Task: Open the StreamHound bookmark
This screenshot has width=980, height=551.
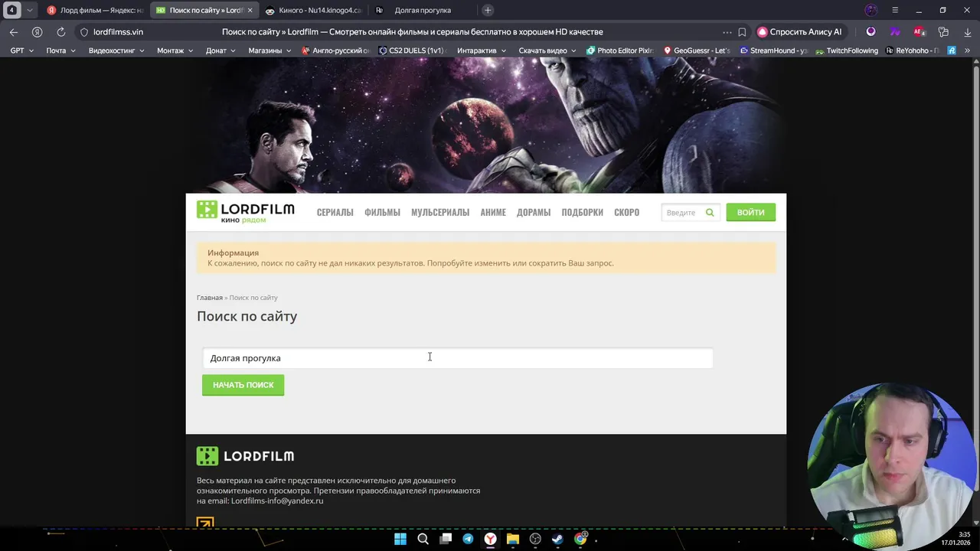Action: coord(773,51)
